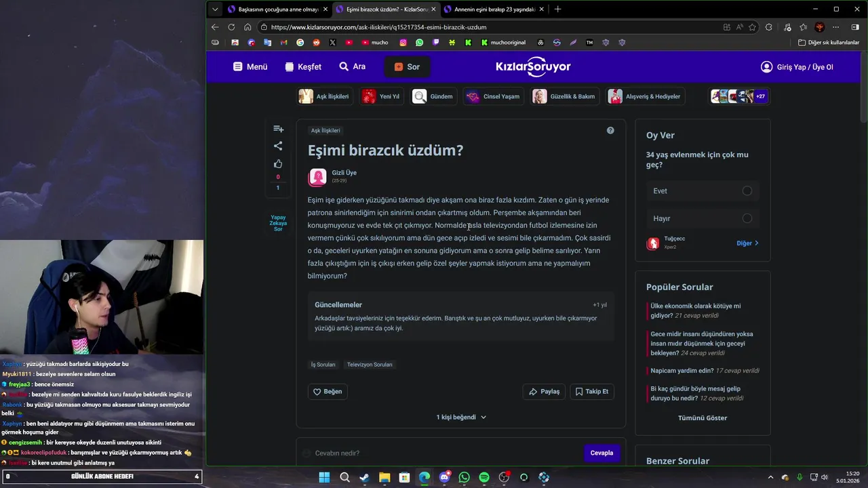Click the browser refresh icon
Image resolution: width=868 pixels, height=488 pixels.
231,27
